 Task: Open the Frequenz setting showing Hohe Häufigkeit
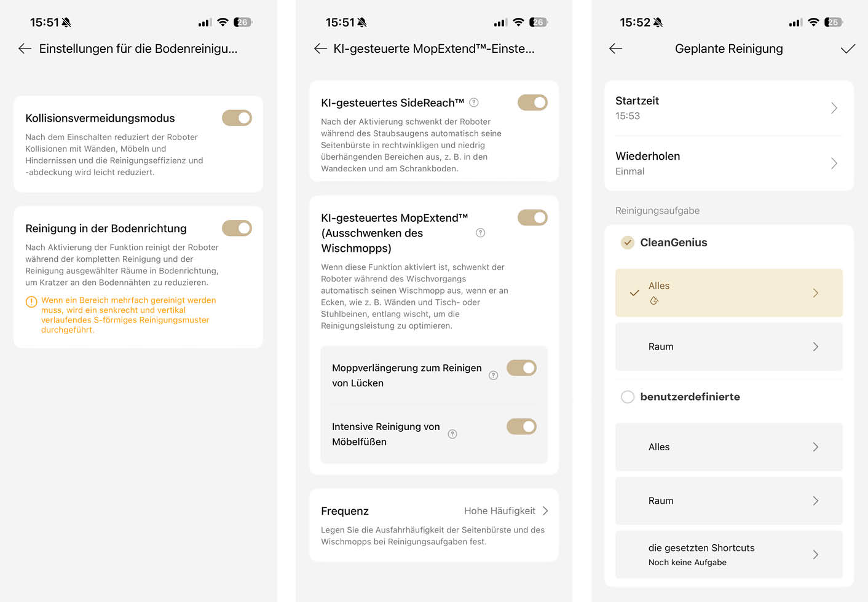click(433, 510)
